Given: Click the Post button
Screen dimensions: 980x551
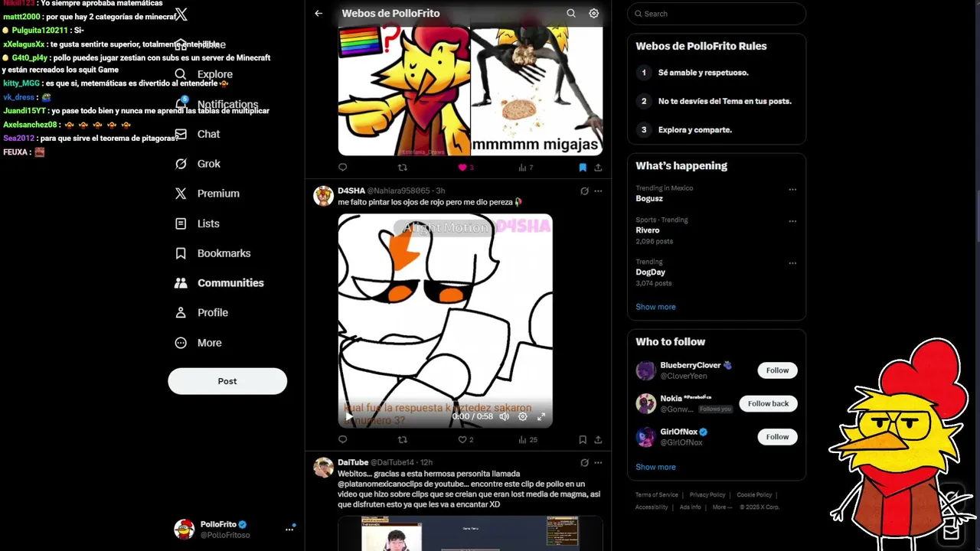Looking at the screenshot, I should pos(227,381).
